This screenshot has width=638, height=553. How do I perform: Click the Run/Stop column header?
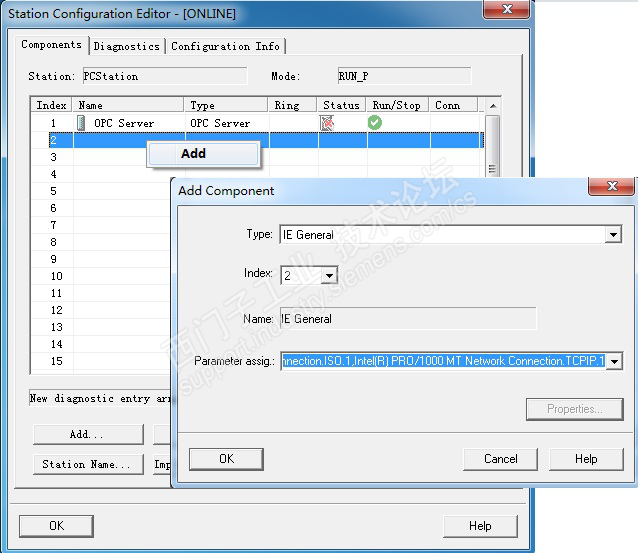coord(397,105)
